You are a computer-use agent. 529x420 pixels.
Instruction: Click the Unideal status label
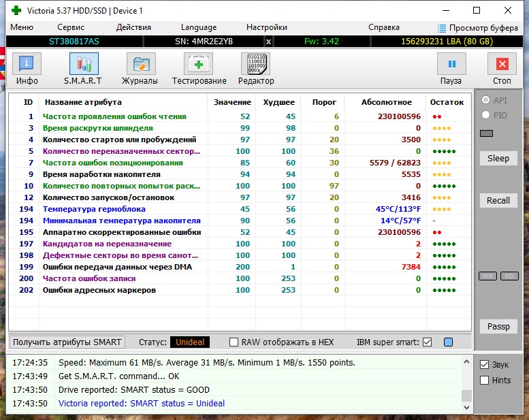coord(190,342)
